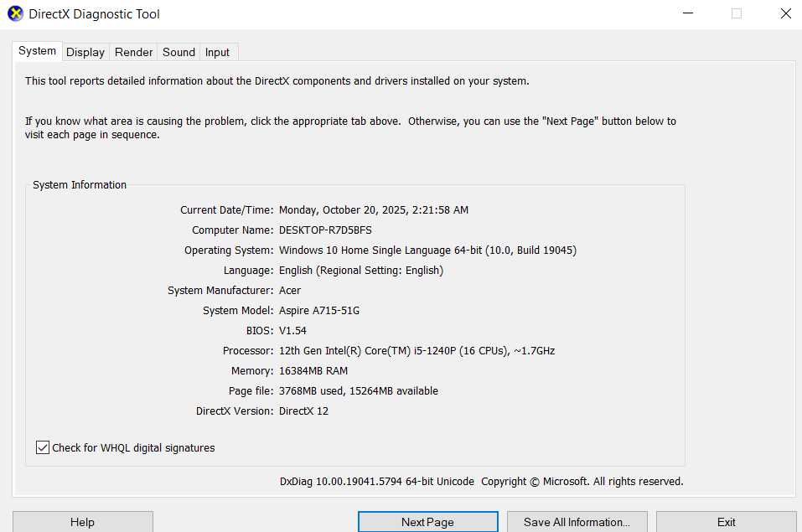Viewport: 802px width, 532px height.
Task: Open Help for the Diagnostic Tool
Action: (x=82, y=522)
